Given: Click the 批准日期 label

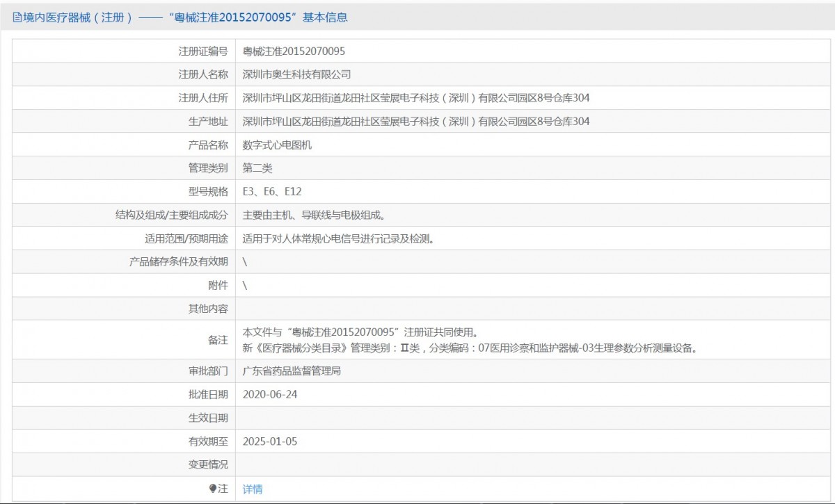Looking at the screenshot, I should 208,395.
